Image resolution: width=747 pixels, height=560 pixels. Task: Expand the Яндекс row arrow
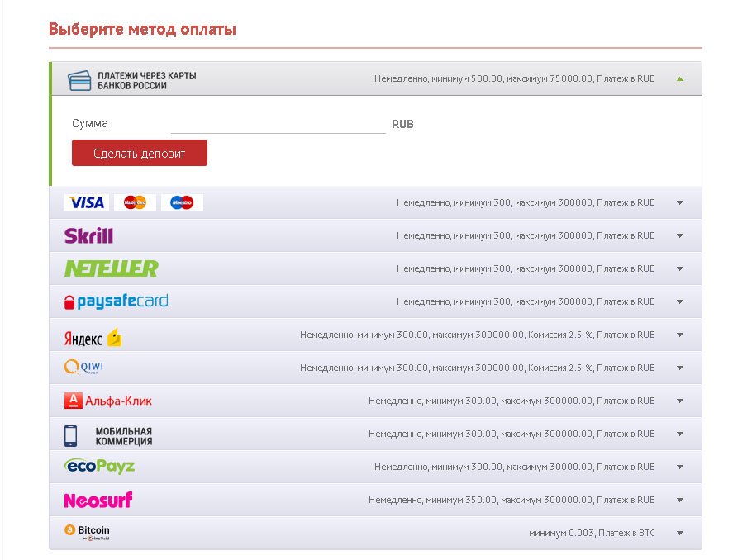(680, 335)
